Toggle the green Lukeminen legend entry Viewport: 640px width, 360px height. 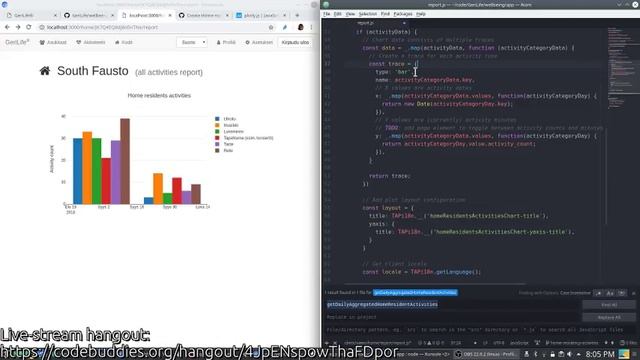(x=229, y=131)
